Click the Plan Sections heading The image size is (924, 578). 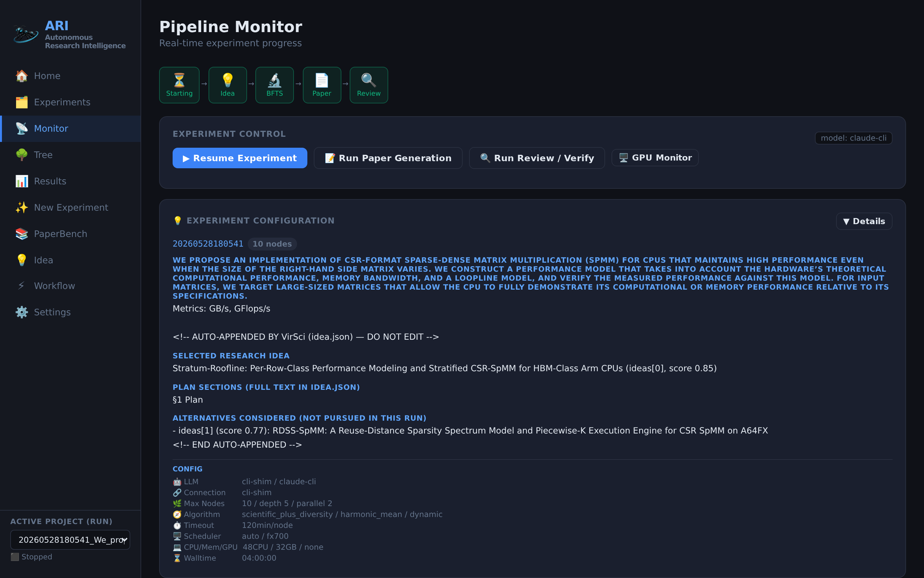[266, 387]
